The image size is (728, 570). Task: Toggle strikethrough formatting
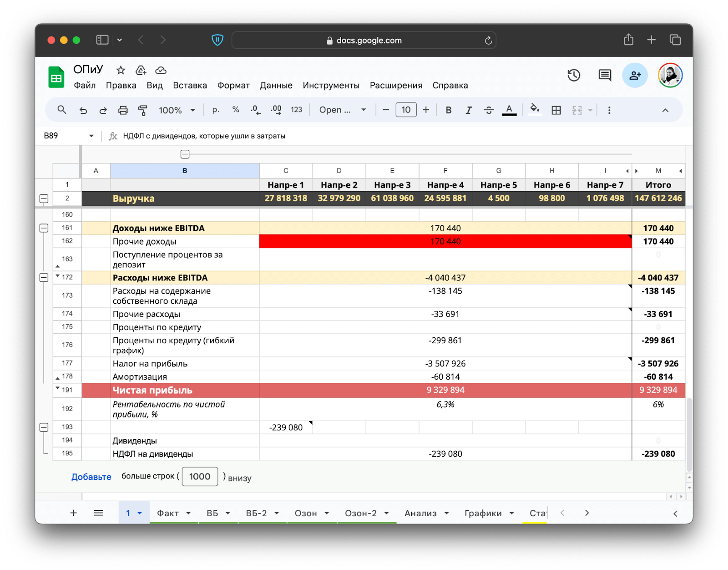click(x=489, y=110)
